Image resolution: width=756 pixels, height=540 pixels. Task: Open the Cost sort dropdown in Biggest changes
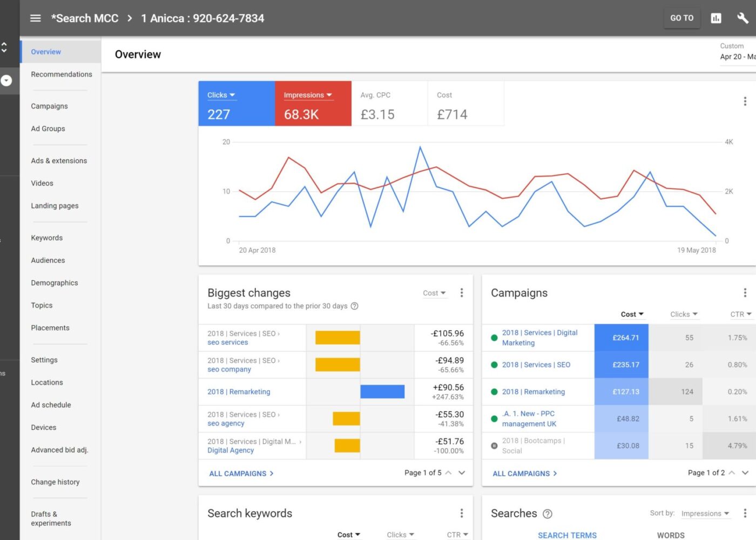[434, 293]
